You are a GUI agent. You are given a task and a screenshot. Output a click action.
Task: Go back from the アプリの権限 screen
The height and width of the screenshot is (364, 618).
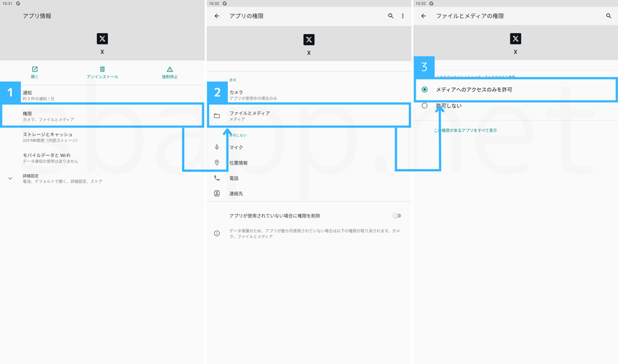217,16
